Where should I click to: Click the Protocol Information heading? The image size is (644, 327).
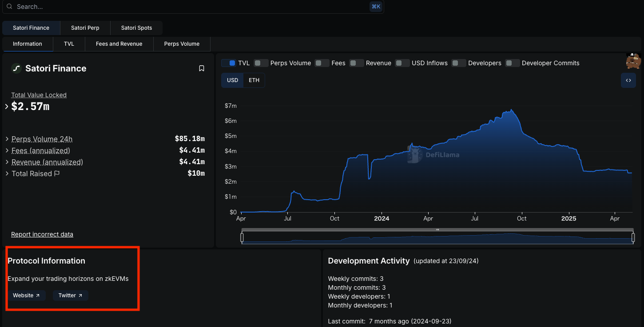click(46, 261)
